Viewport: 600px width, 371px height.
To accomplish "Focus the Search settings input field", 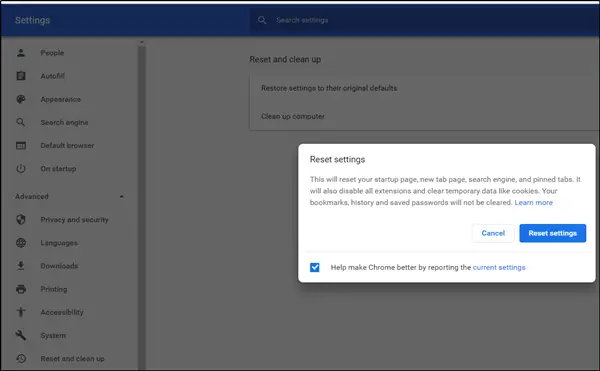I will click(425, 20).
